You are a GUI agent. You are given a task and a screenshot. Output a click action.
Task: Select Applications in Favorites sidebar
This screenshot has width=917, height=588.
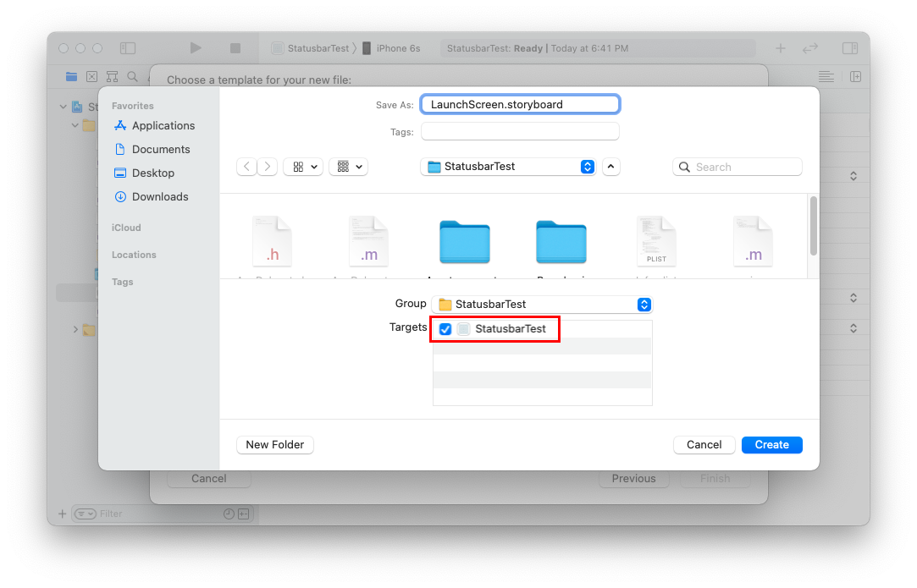click(x=154, y=126)
